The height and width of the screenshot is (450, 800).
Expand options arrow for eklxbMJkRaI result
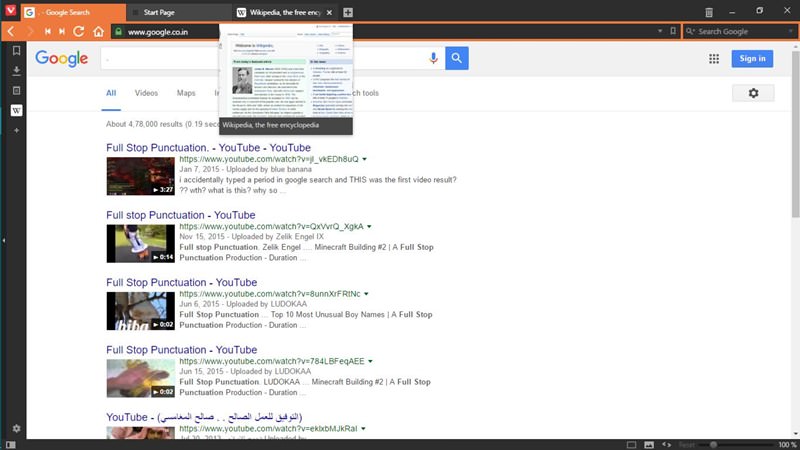tap(363, 429)
